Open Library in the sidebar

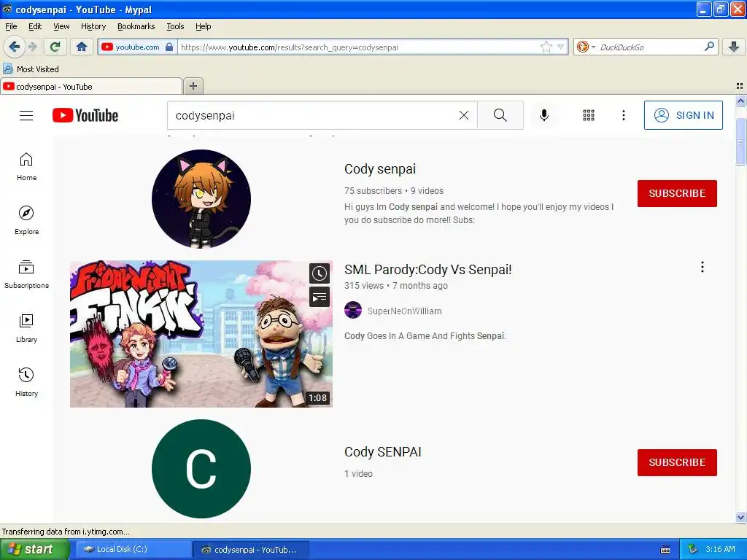[26, 328]
